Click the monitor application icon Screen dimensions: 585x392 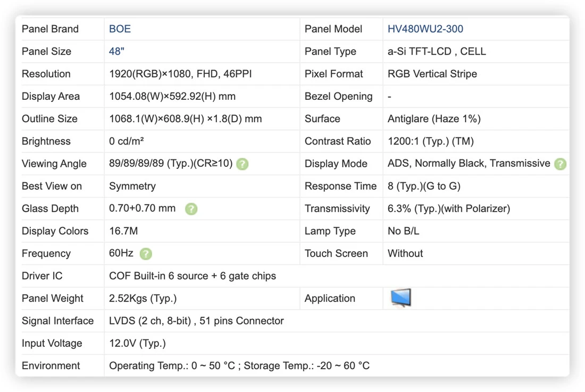click(400, 298)
